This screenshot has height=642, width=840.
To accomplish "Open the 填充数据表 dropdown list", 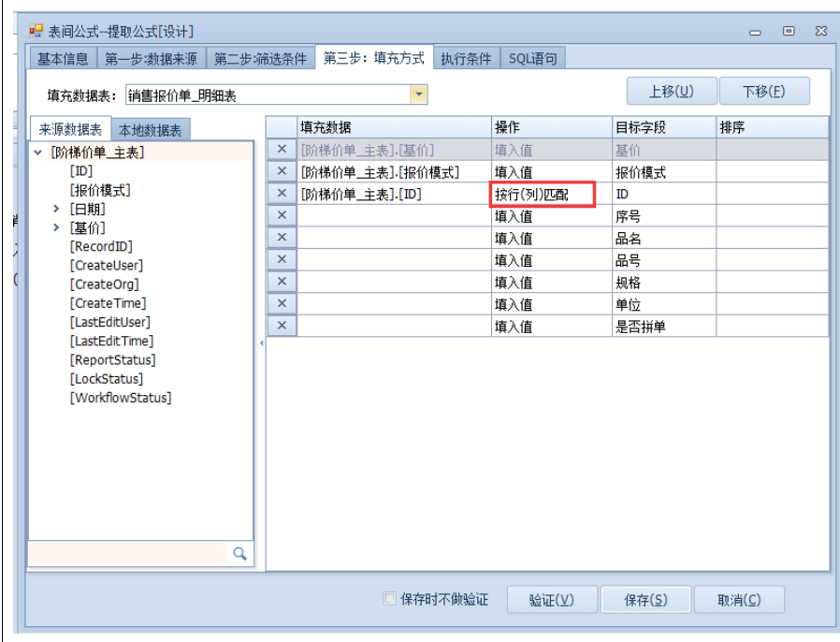I will [x=419, y=95].
